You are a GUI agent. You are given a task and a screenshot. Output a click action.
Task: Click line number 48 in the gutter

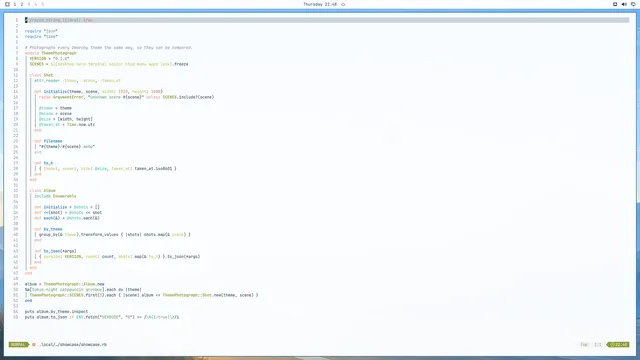(x=16, y=279)
